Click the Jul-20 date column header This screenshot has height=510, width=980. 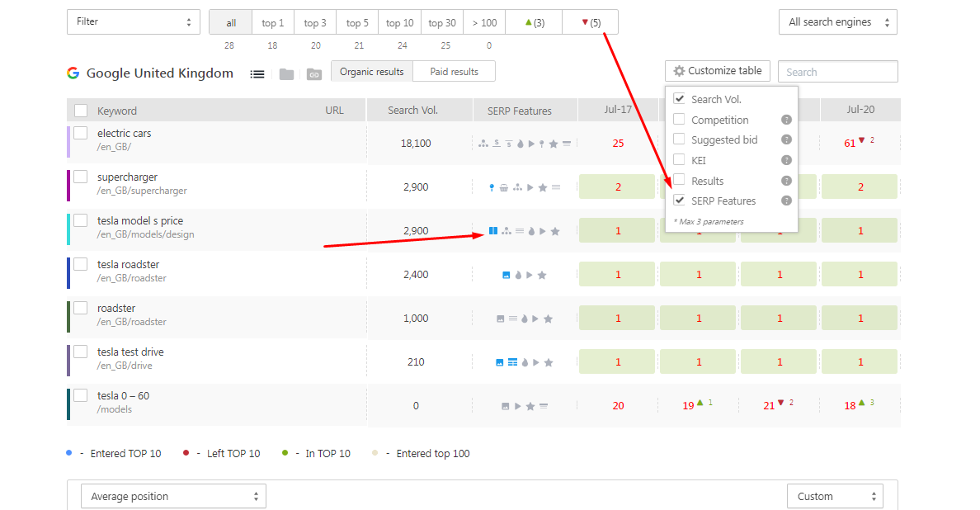(x=860, y=110)
